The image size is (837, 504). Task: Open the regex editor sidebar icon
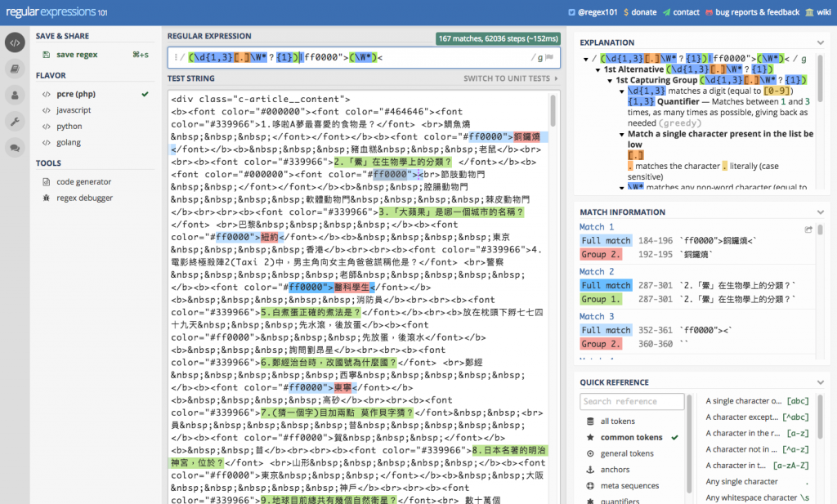15,42
